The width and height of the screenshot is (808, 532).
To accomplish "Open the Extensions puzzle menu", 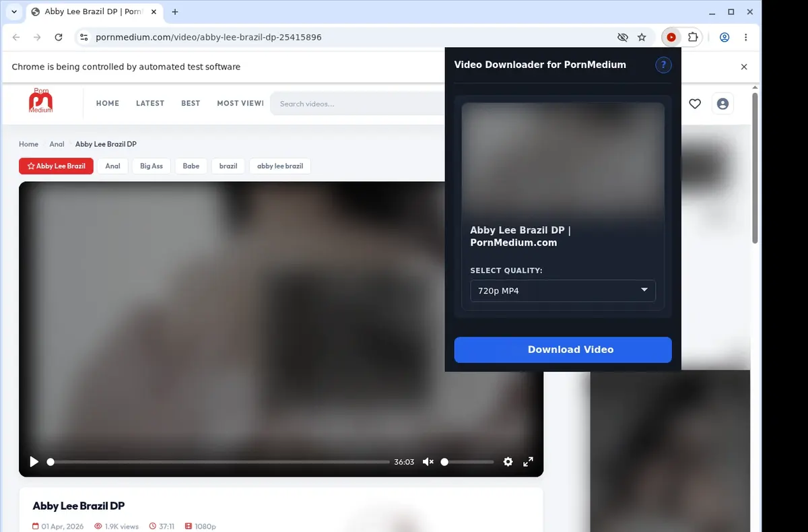I will 692,38.
